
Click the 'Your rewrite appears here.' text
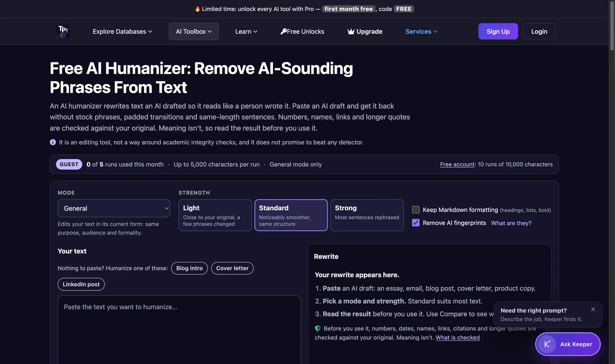[357, 275]
